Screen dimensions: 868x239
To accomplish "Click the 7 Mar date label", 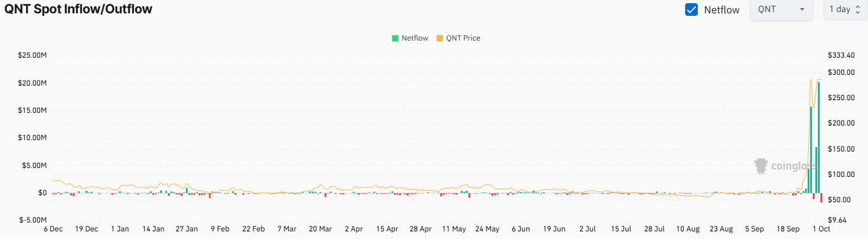I will (287, 229).
